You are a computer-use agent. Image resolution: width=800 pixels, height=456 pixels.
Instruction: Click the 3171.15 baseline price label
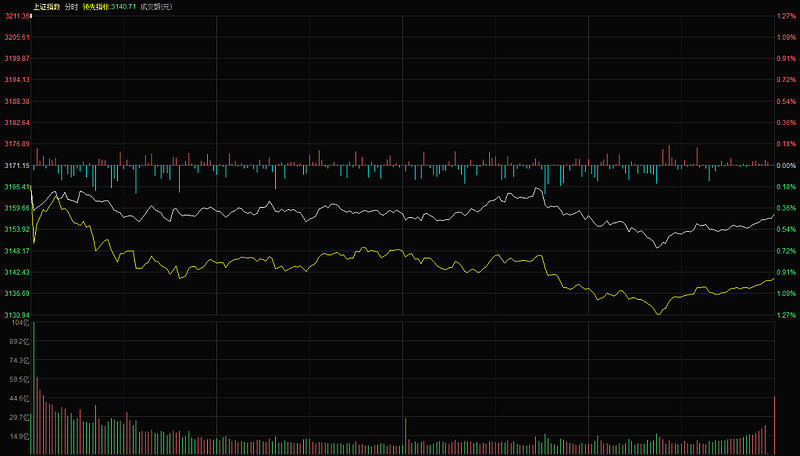(17, 165)
